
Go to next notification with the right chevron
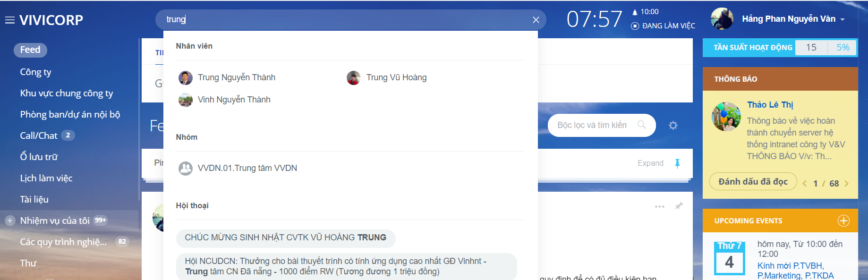846,184
